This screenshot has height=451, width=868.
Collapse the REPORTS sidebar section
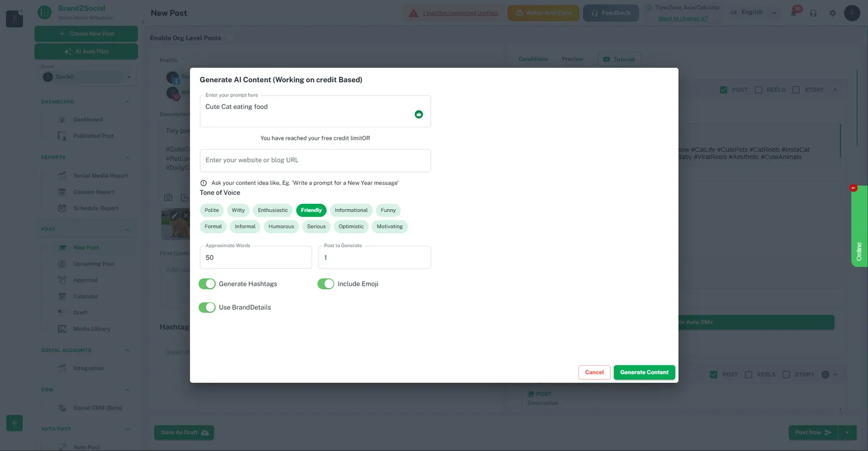point(127,158)
